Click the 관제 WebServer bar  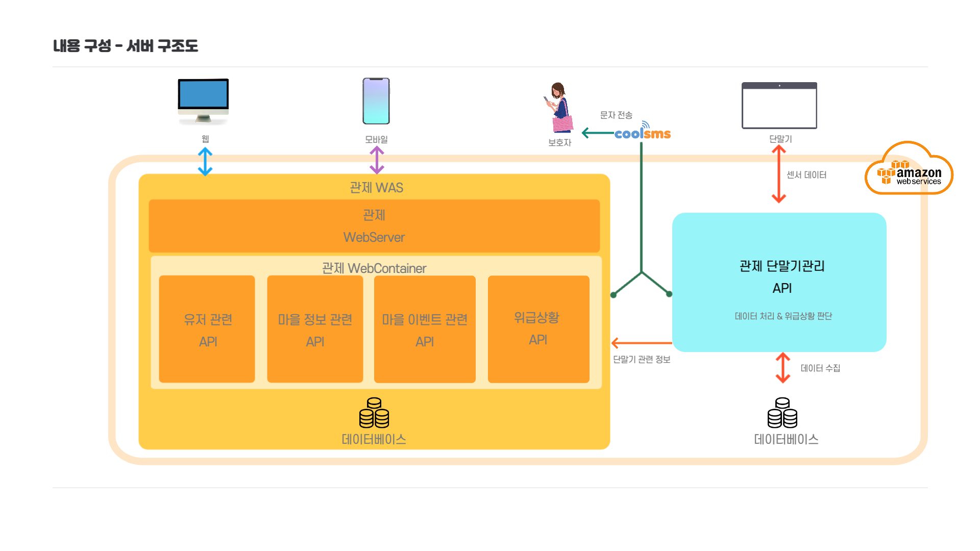(374, 226)
